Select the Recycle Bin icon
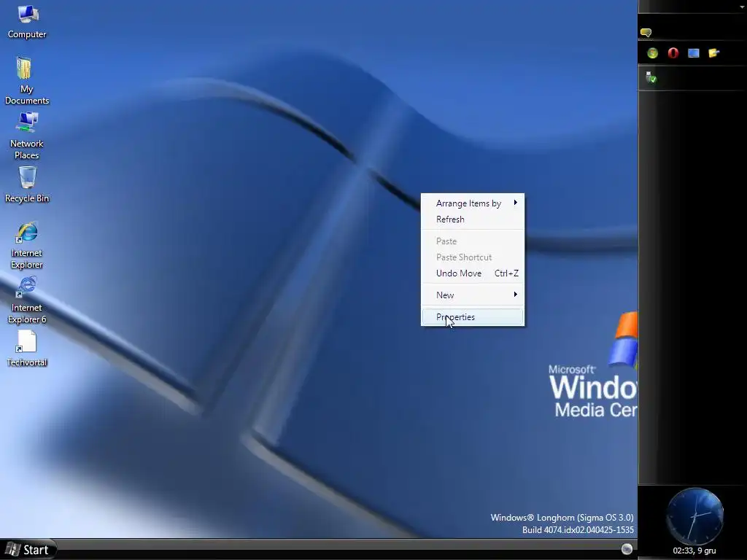This screenshot has width=747, height=560. click(x=27, y=184)
